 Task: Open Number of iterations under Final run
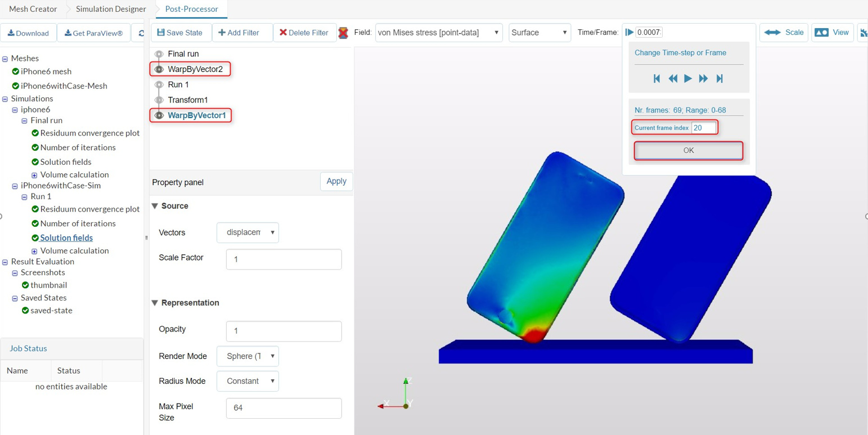[78, 147]
